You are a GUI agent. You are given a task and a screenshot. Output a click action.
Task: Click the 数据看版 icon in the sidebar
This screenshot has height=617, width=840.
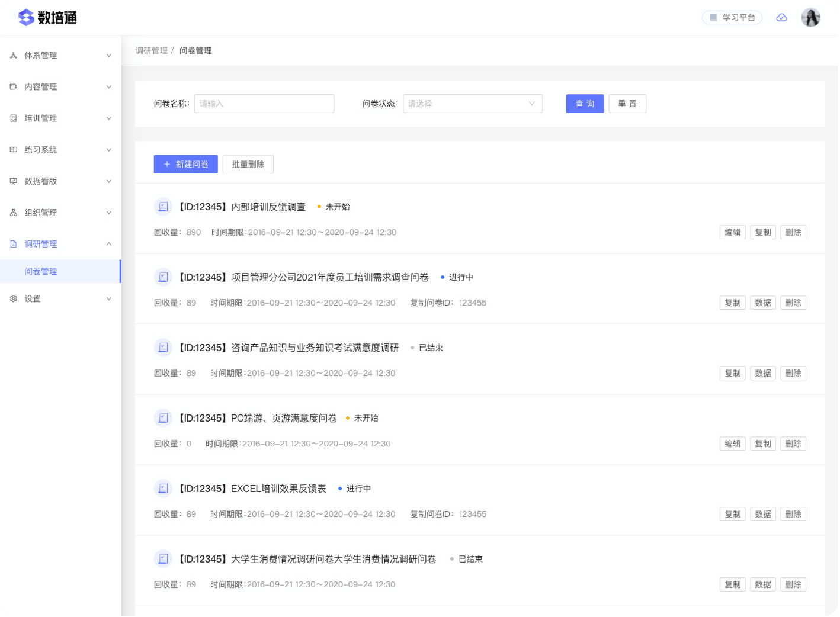point(14,181)
